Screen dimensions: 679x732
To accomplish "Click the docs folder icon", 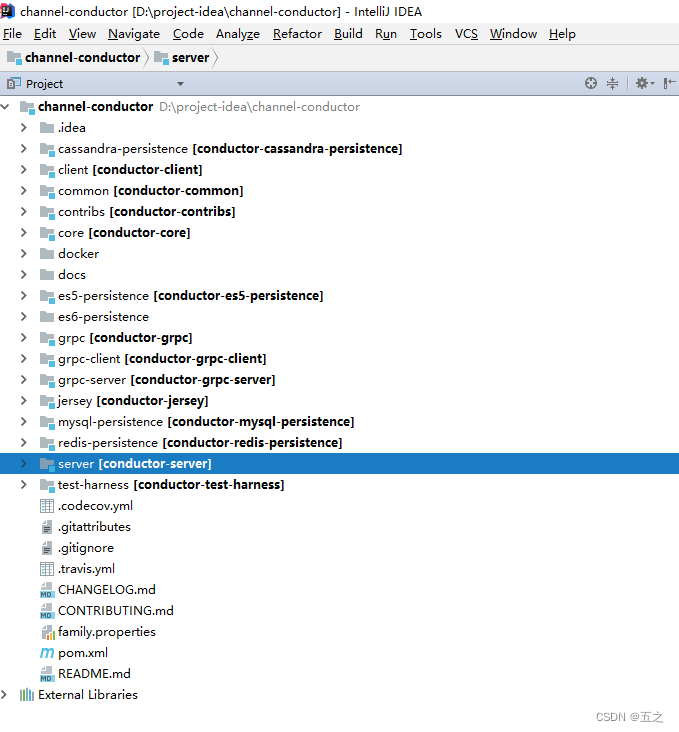I will point(47,274).
